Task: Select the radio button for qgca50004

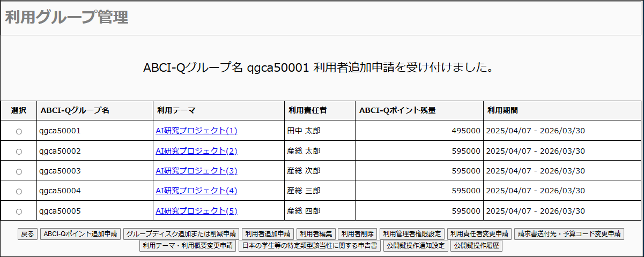Action: tap(19, 191)
